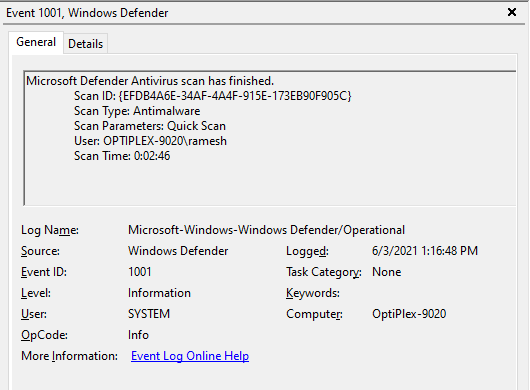Click the Event ID value 1001
This screenshot has width=530, height=390.
[140, 272]
